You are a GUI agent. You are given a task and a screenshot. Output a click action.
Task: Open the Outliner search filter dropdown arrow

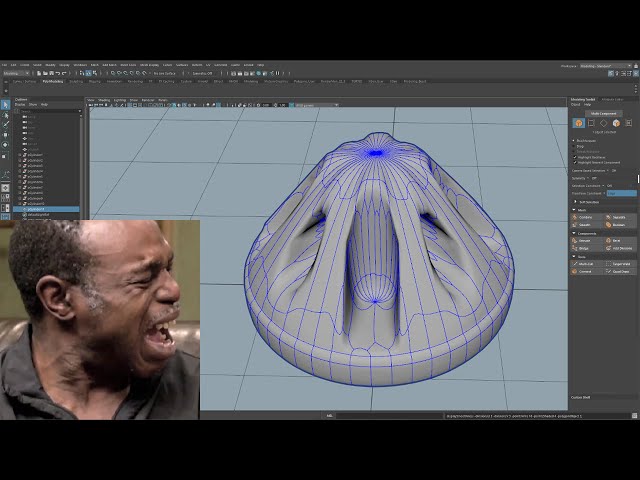[80, 111]
